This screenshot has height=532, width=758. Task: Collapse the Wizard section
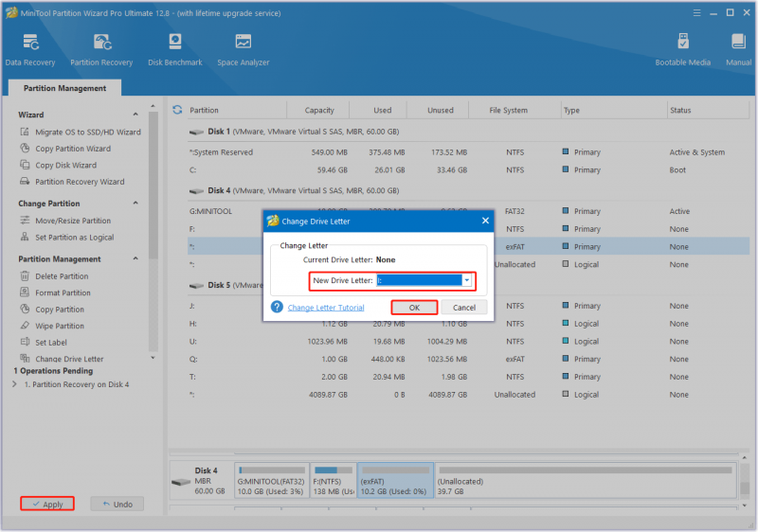(135, 115)
